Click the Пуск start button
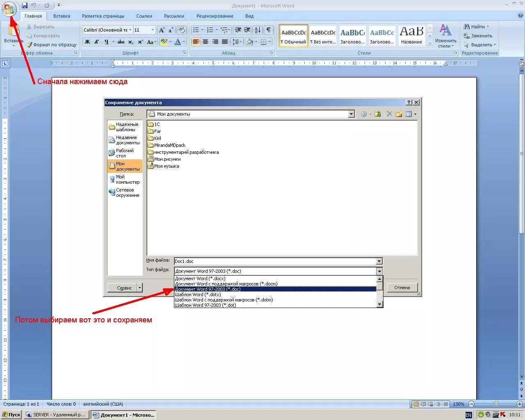This screenshot has width=525, height=420. [x=11, y=415]
